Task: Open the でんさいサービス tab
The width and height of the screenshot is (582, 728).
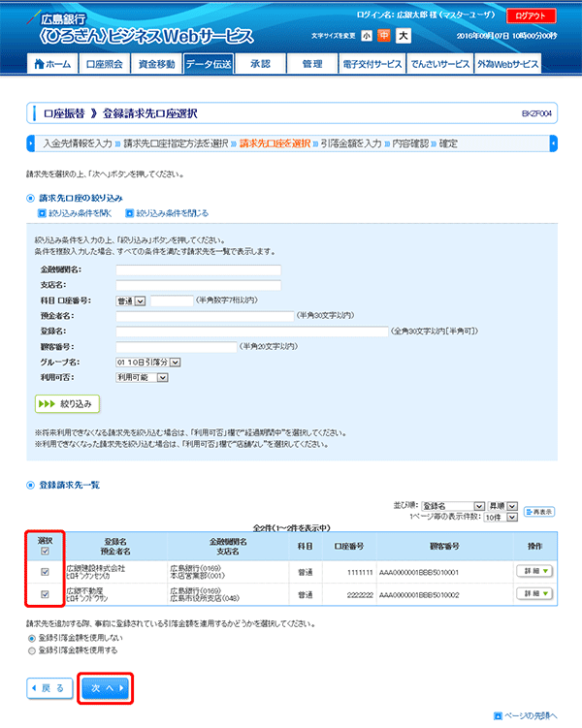Action: pyautogui.click(x=439, y=64)
